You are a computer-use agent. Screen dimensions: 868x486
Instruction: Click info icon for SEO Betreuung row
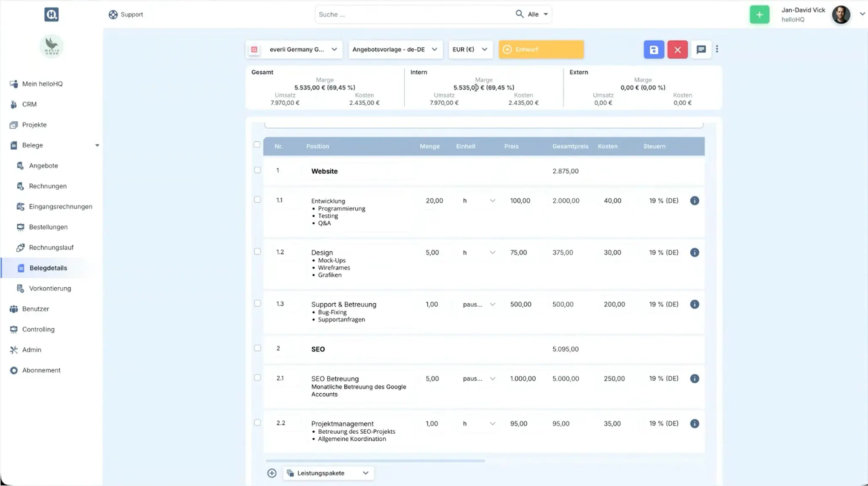point(694,379)
